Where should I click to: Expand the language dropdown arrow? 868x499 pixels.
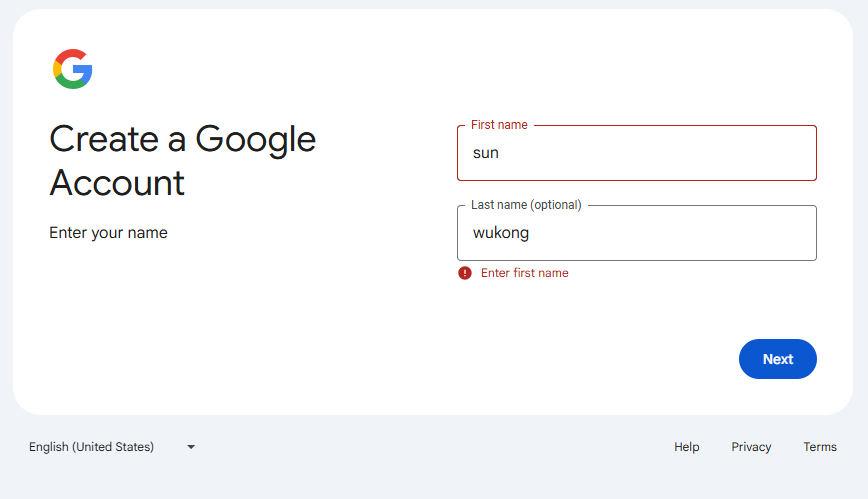191,447
